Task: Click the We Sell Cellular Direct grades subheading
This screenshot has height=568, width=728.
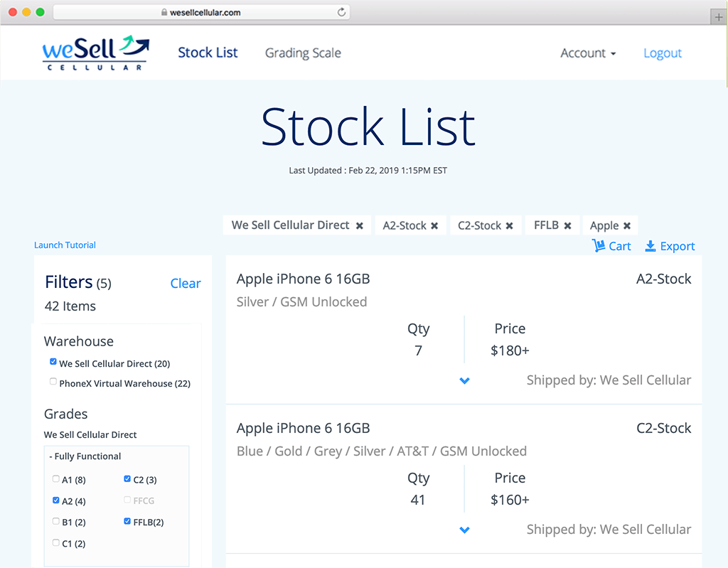Action: point(90,434)
